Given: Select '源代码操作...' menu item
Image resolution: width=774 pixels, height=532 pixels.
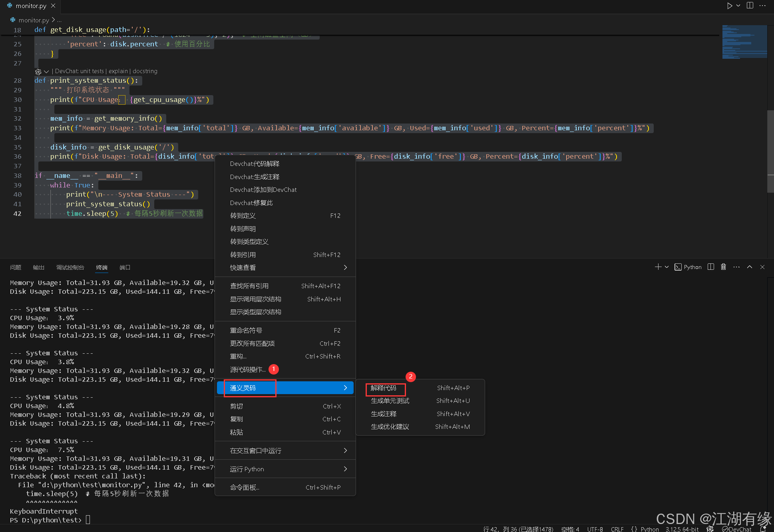Looking at the screenshot, I should click(285, 370).
